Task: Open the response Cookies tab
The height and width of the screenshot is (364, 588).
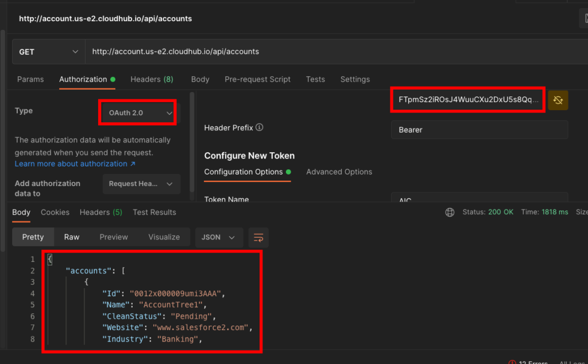Action: click(x=55, y=212)
